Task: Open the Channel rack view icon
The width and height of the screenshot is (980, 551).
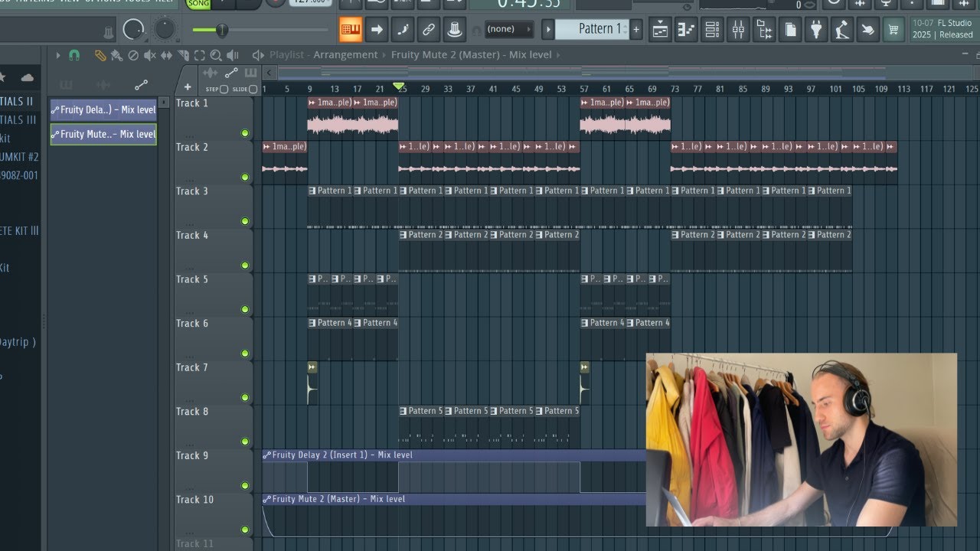Action: (712, 30)
